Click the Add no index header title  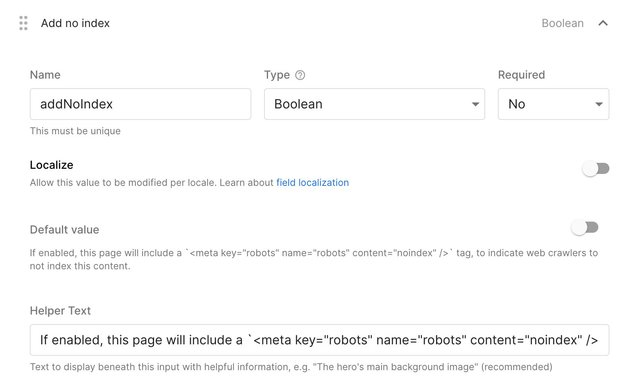[x=75, y=23]
